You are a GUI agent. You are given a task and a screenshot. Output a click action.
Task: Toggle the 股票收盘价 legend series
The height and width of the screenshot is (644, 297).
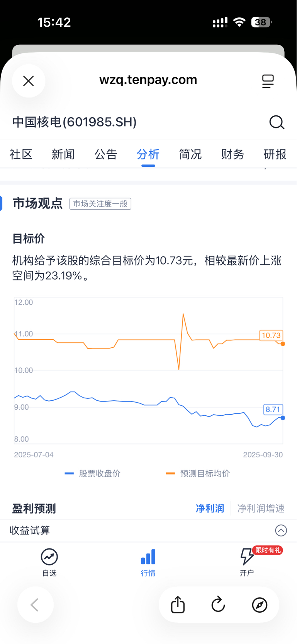coord(93,473)
